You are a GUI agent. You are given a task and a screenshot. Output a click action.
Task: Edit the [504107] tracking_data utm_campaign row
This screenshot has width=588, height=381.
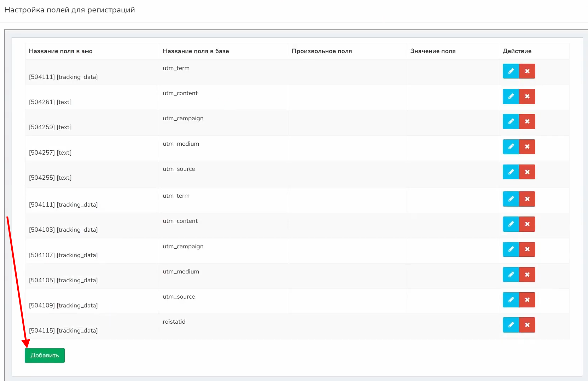point(511,249)
